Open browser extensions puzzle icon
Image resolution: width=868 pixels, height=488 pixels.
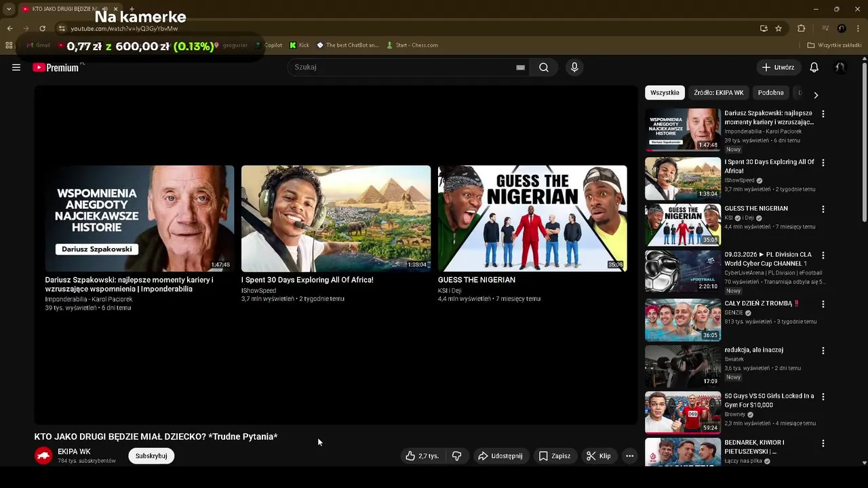click(x=802, y=28)
